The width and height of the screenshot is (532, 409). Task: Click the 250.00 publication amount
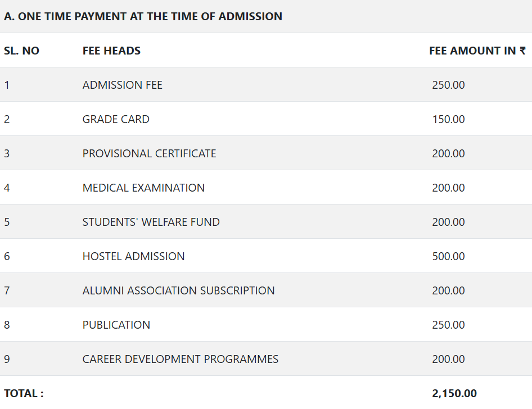click(x=448, y=325)
